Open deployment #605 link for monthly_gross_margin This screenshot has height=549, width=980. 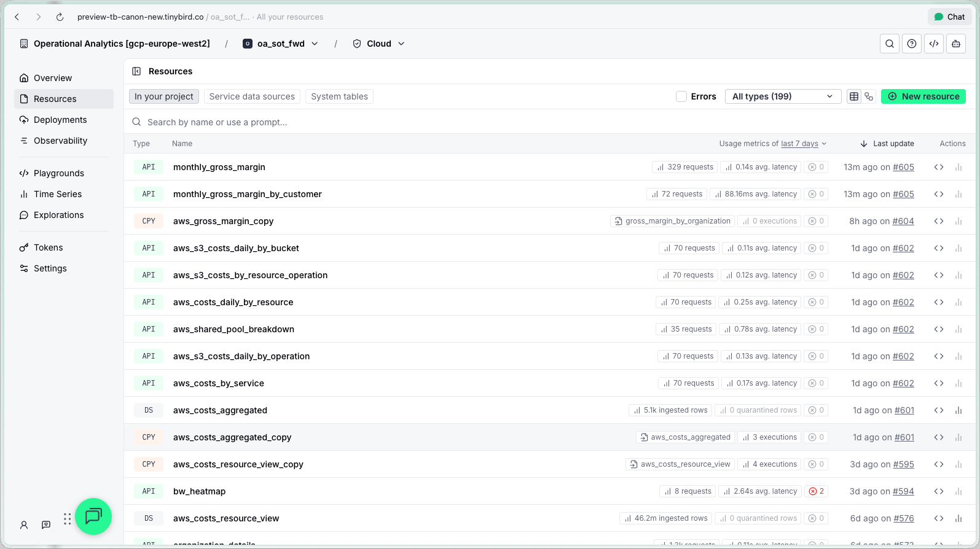point(903,167)
